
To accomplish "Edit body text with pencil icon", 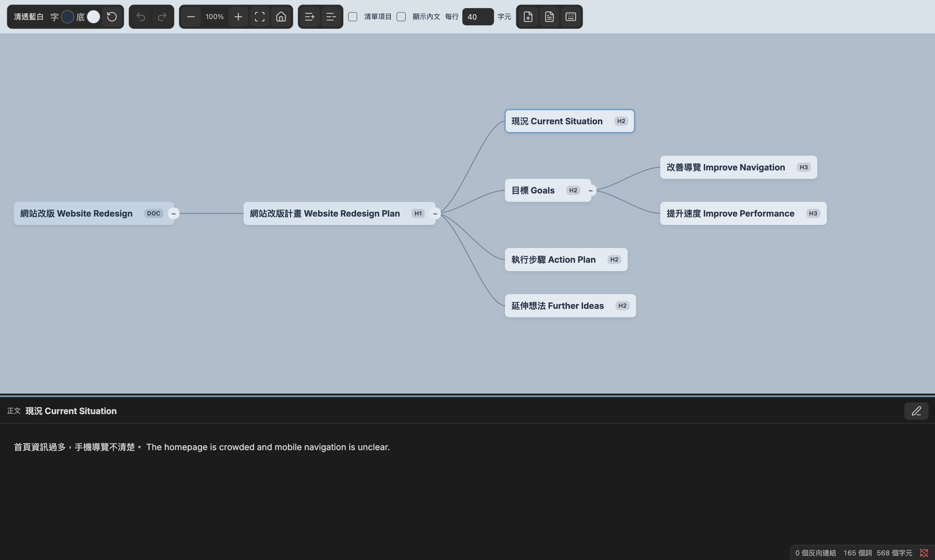I will coord(916,411).
